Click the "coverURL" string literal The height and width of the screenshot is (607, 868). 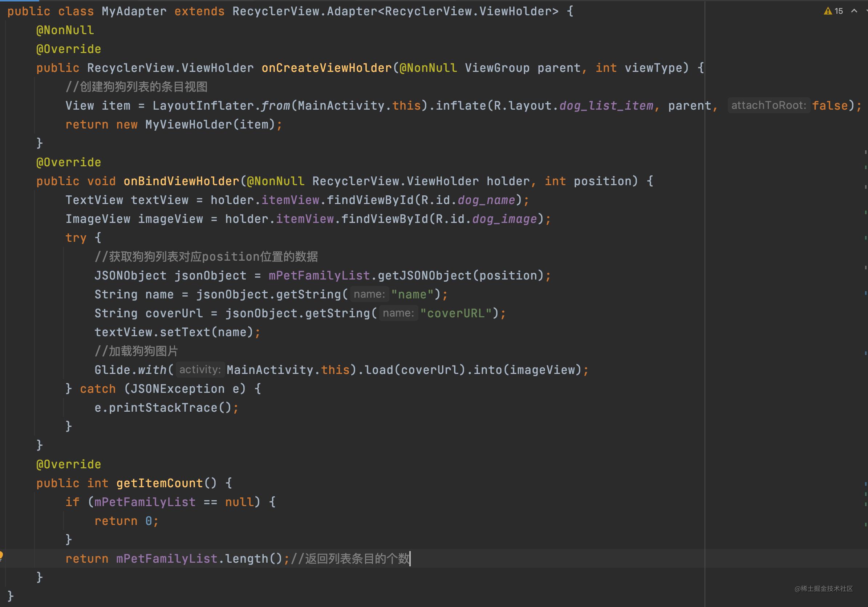(x=455, y=313)
